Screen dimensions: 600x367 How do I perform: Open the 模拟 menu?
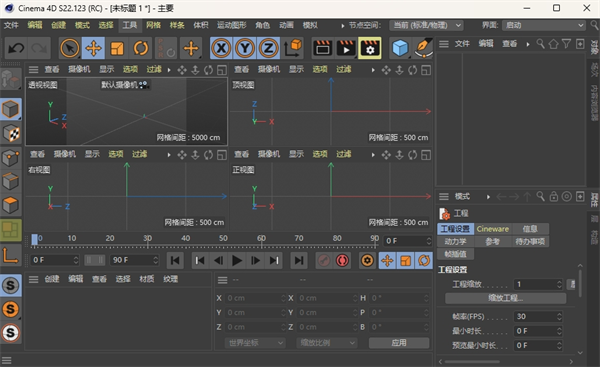click(x=310, y=25)
